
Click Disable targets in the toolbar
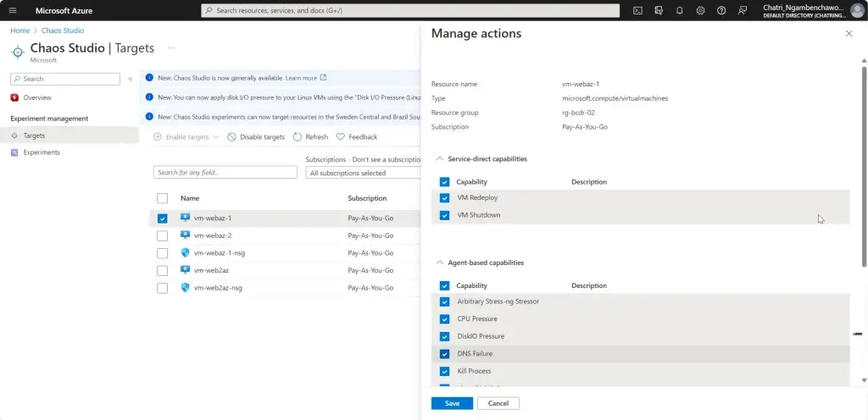click(256, 137)
